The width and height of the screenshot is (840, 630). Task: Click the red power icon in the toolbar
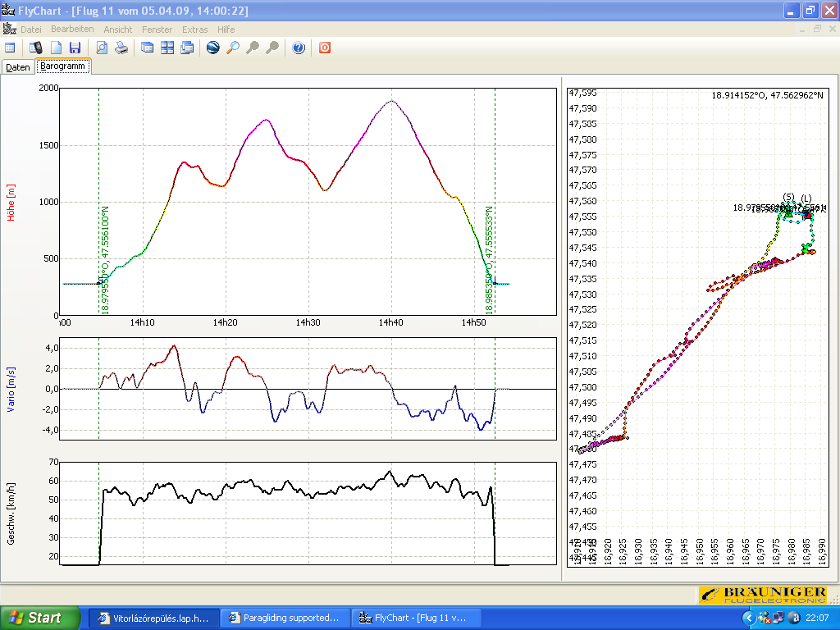325,48
